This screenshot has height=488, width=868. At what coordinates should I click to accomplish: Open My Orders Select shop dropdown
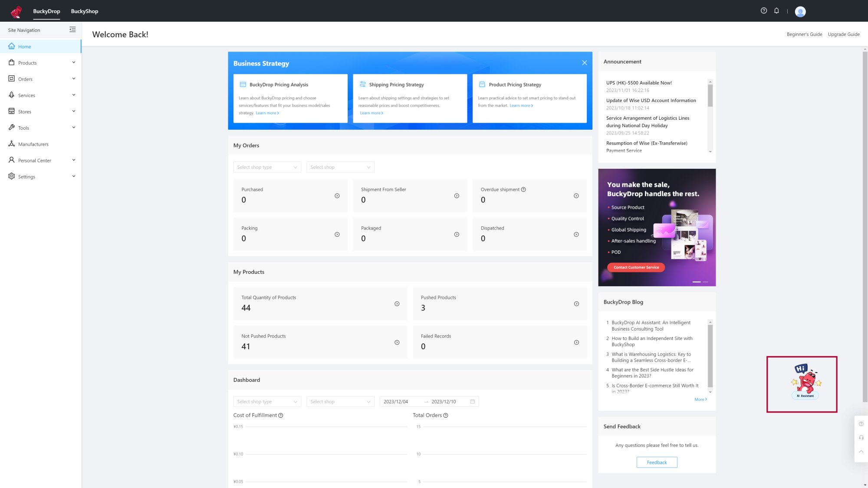(x=340, y=167)
